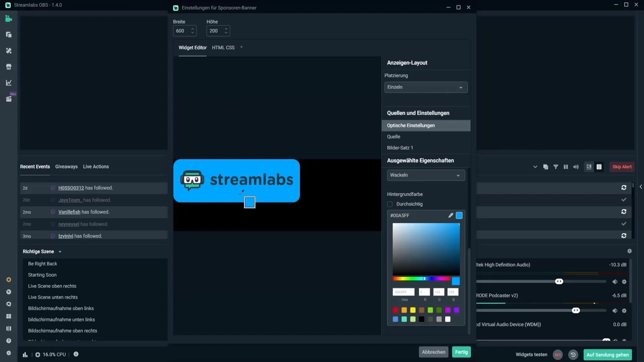Click the gold Prime badge icon in the sidebar
The width and height of the screenshot is (644, 362).
click(x=9, y=280)
